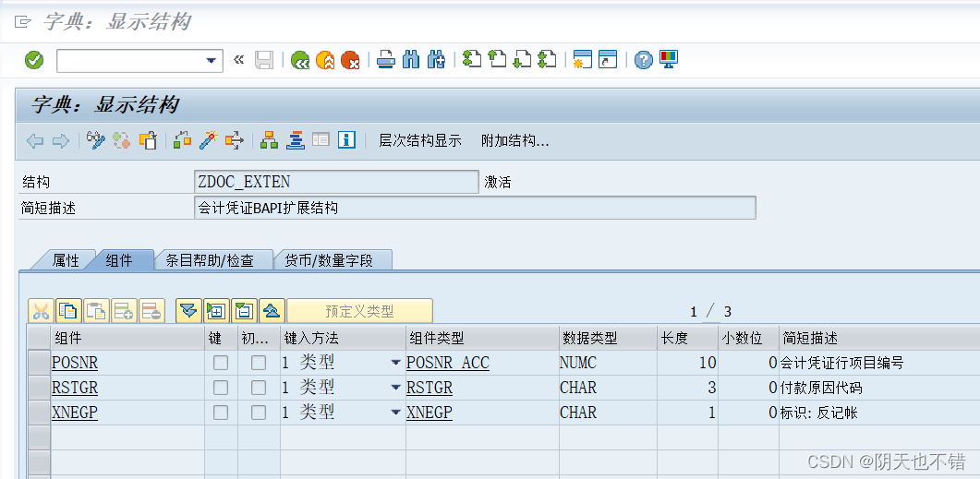Click the Collapse Include minus icon
980x479 pixels.
click(244, 310)
